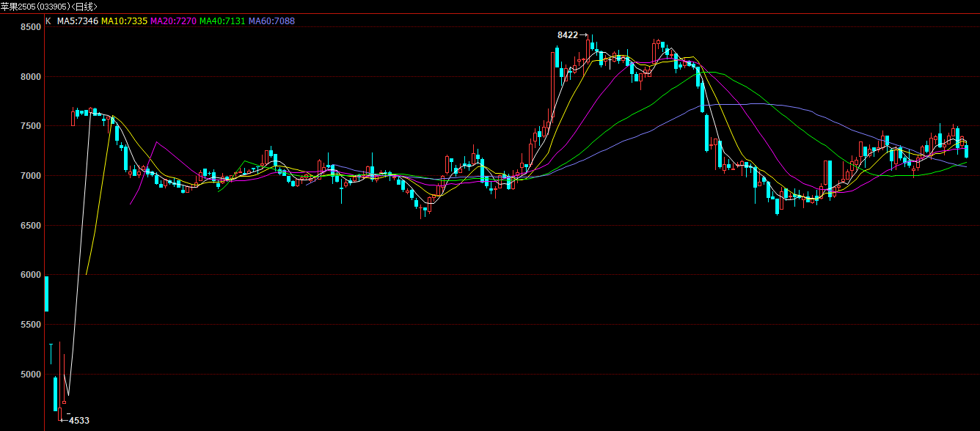Click the 6000 price axis label
The width and height of the screenshot is (980, 431).
tap(31, 275)
